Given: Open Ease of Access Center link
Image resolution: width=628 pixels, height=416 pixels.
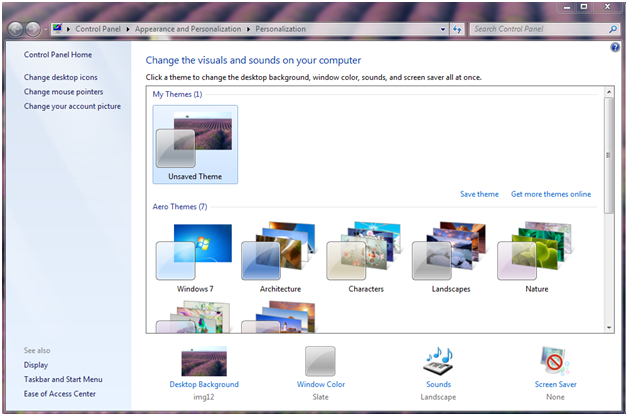Looking at the screenshot, I should click(60, 394).
